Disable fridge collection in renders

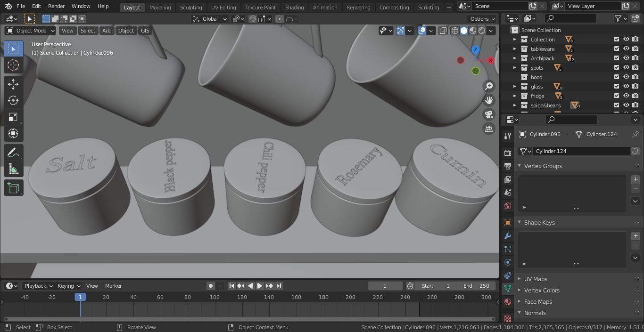636,96
